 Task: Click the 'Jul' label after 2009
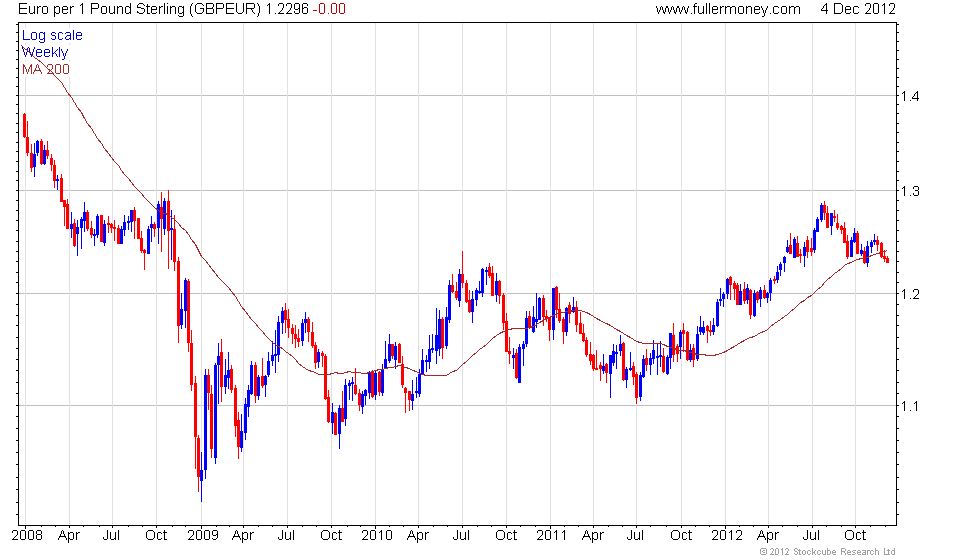point(286,536)
